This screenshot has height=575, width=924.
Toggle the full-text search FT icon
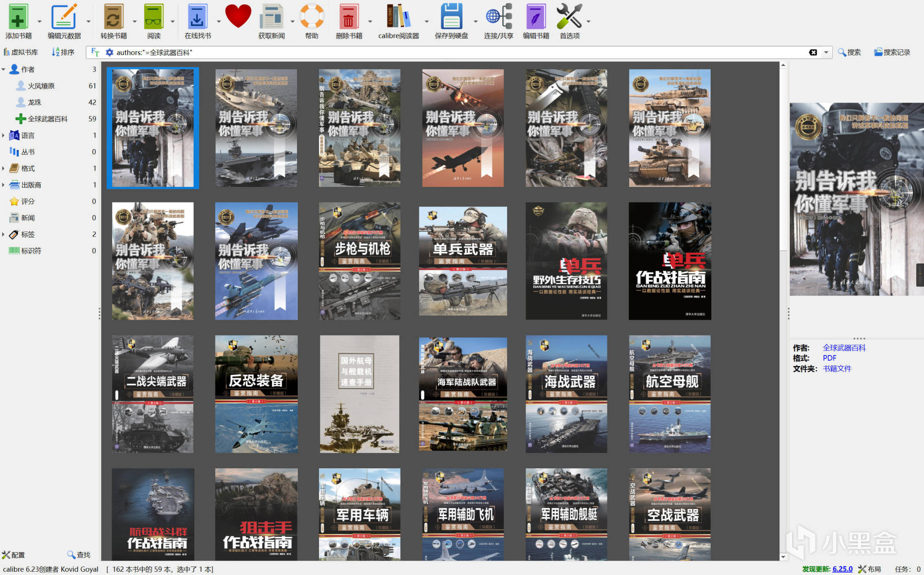tap(95, 52)
